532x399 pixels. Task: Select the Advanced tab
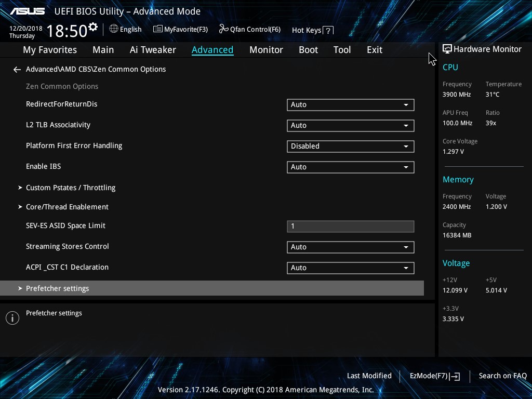(212, 50)
